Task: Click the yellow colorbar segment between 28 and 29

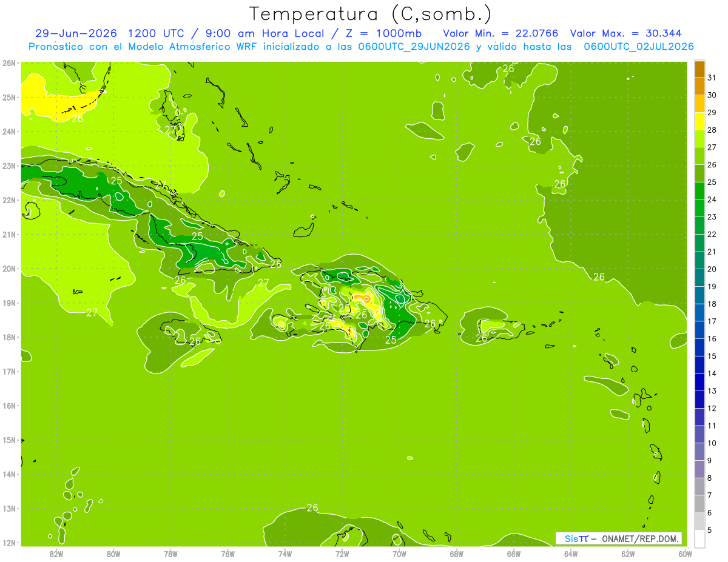Action: [x=699, y=121]
